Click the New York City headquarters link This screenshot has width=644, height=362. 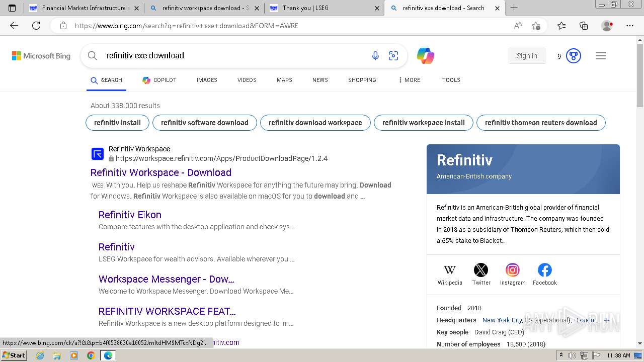coord(502,320)
